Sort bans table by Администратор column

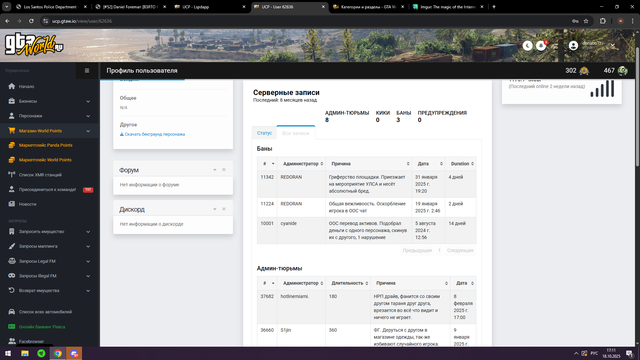(301, 164)
